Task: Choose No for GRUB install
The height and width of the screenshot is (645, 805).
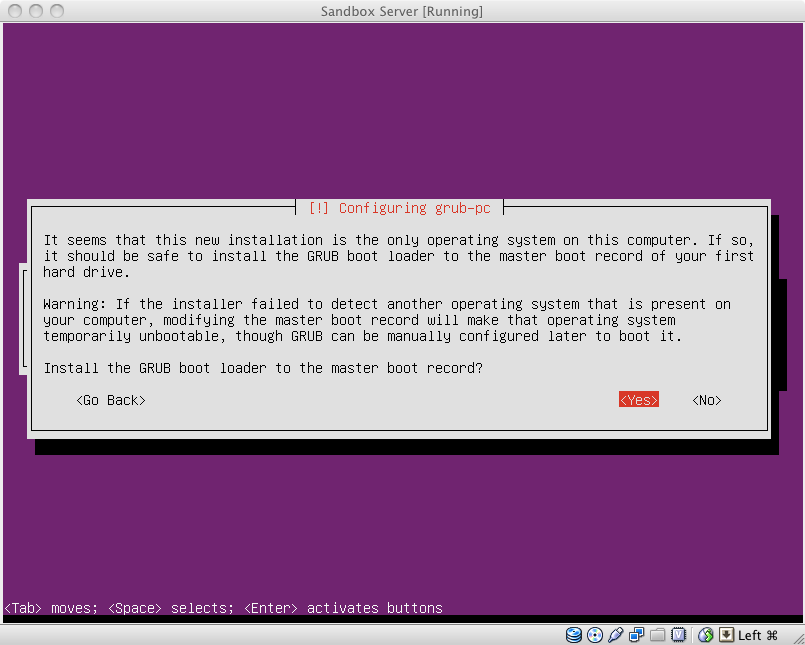Action: (707, 400)
